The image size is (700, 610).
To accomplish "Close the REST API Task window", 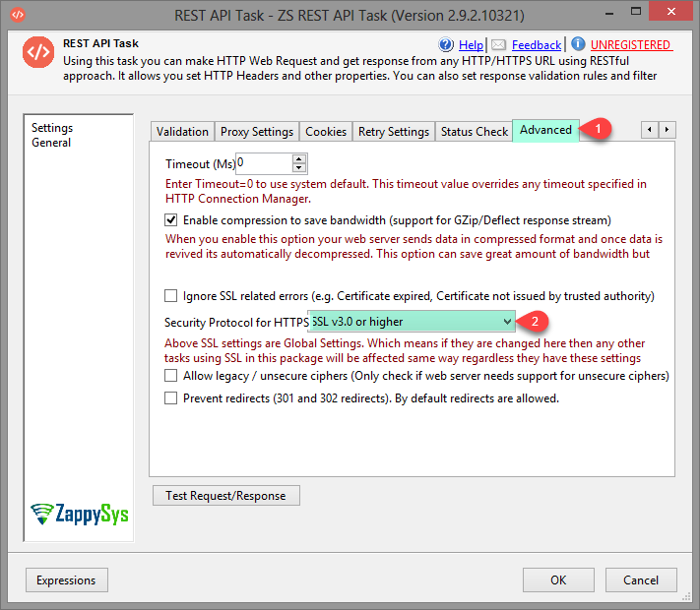I will 671,12.
